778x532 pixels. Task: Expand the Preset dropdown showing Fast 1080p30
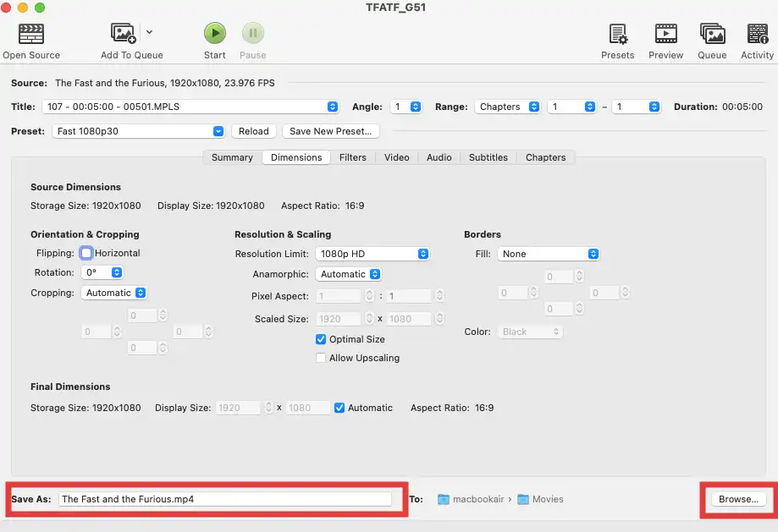(140, 131)
